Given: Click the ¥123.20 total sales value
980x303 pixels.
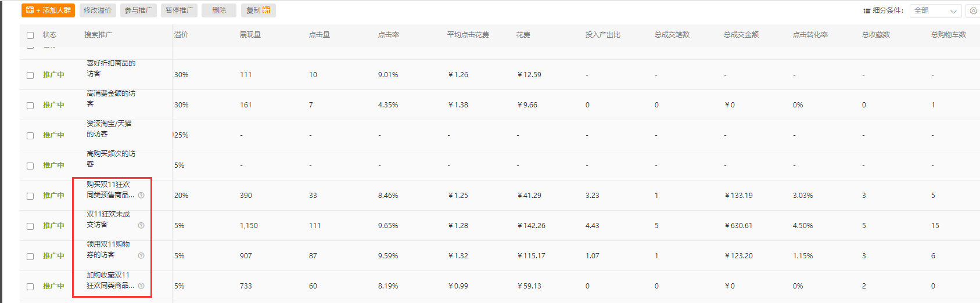Looking at the screenshot, I should [x=738, y=256].
